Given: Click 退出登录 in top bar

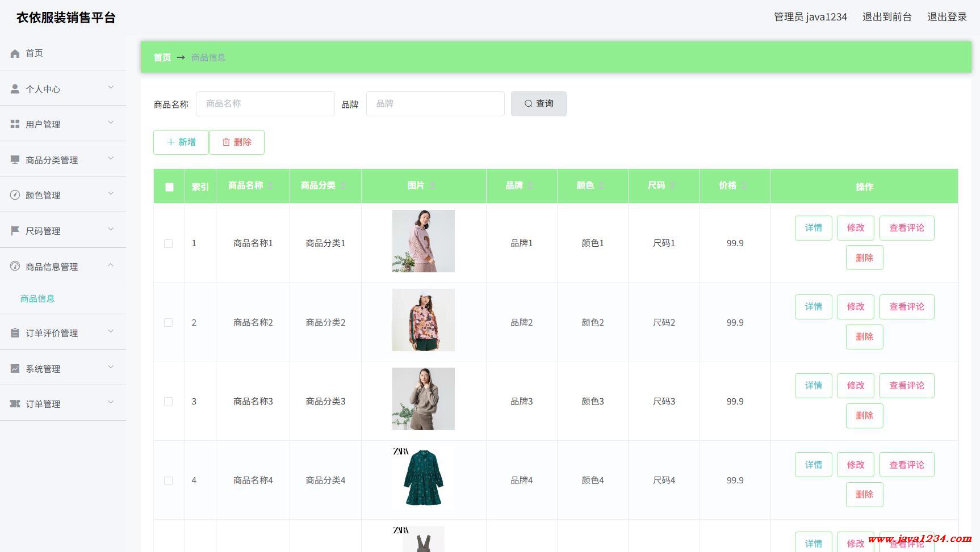Looking at the screenshot, I should coord(947,17).
